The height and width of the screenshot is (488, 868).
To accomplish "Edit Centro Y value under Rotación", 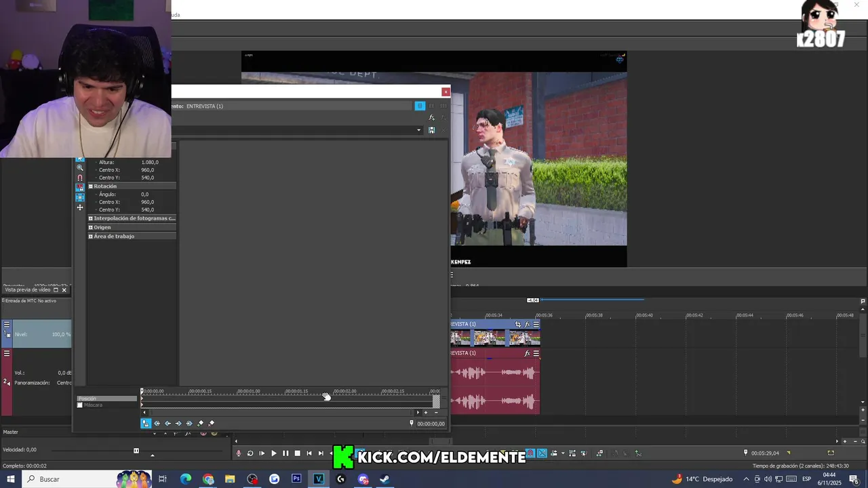I will (x=148, y=210).
